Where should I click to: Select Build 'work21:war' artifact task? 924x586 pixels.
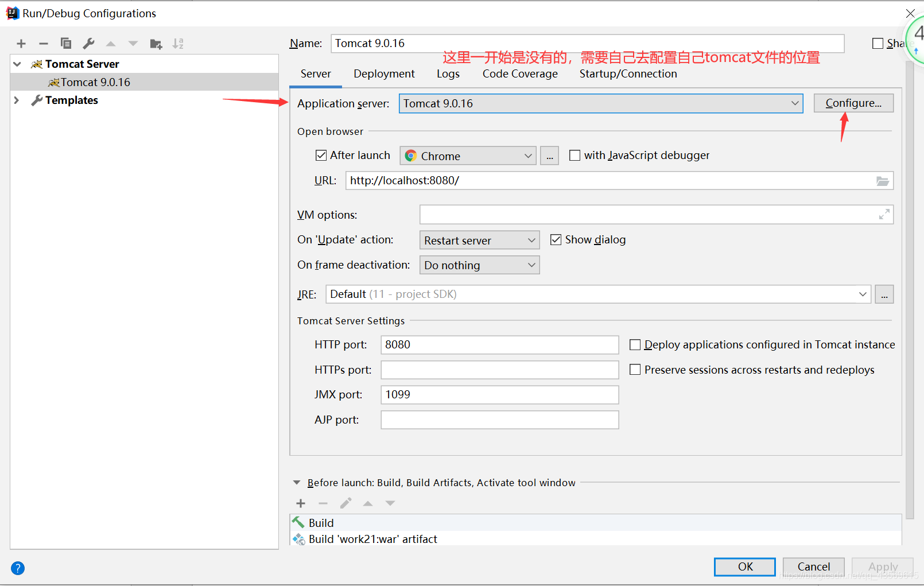pyautogui.click(x=596, y=539)
